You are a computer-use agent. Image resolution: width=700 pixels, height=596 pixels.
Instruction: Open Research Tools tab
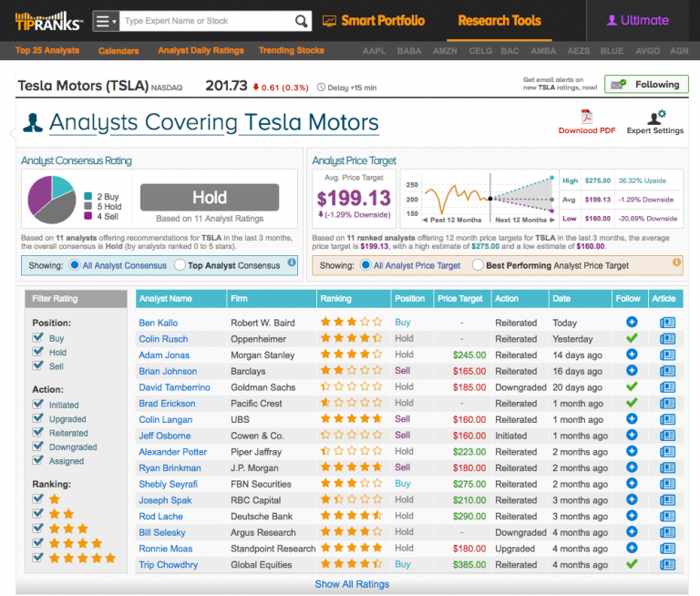[x=499, y=21]
